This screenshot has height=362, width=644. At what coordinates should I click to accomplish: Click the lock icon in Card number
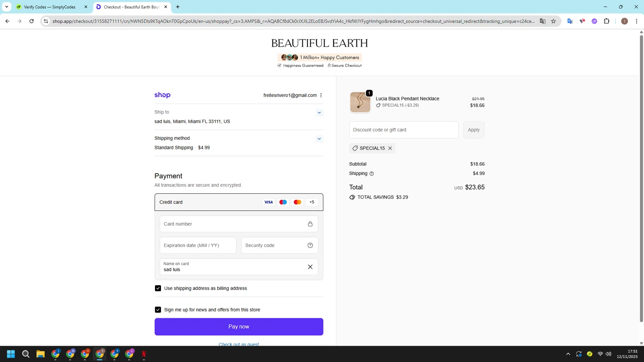pos(310,224)
